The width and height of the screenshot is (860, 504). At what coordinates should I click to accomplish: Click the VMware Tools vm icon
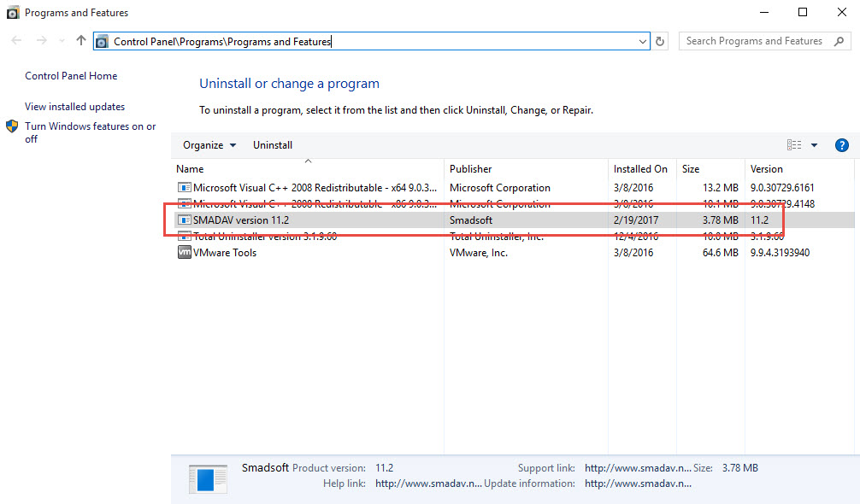pos(185,252)
